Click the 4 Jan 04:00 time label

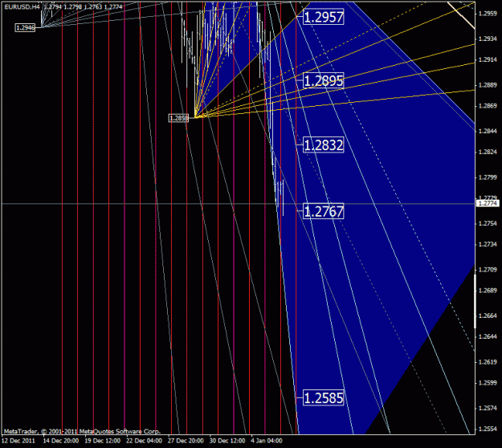(267, 441)
